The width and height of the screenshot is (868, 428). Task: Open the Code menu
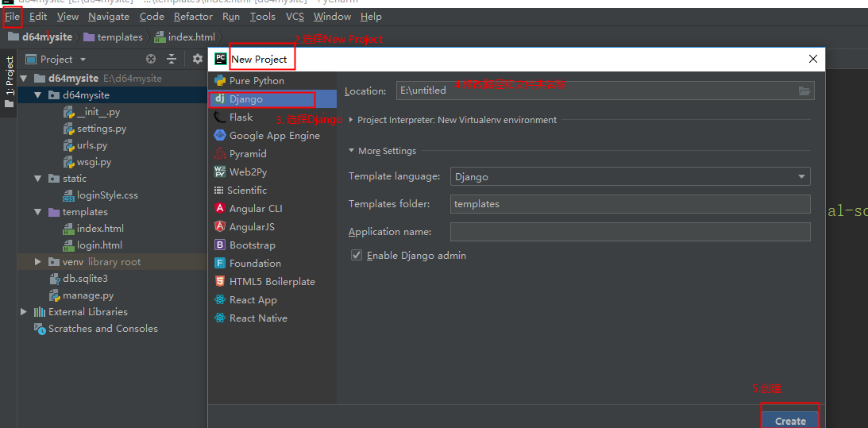tap(152, 17)
